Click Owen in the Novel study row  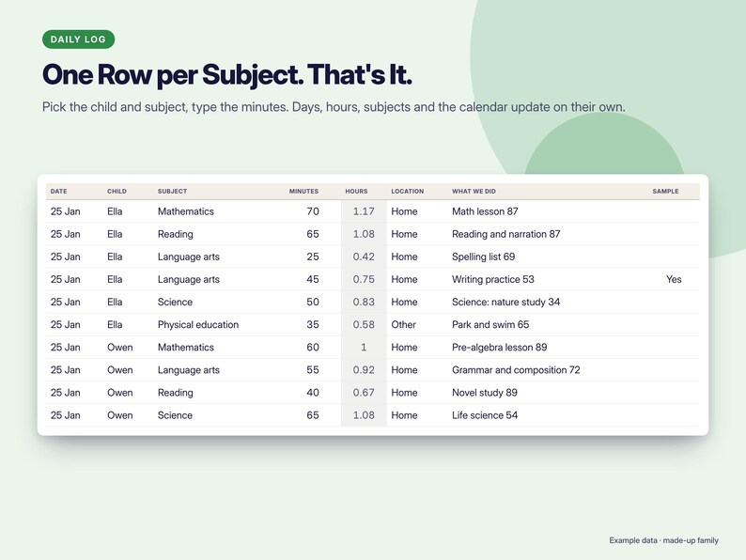click(120, 393)
